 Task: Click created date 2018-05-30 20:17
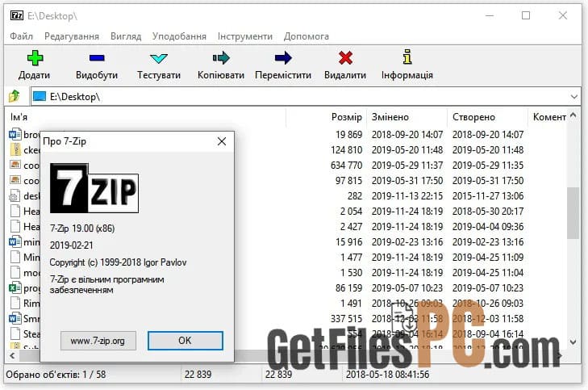point(488,212)
